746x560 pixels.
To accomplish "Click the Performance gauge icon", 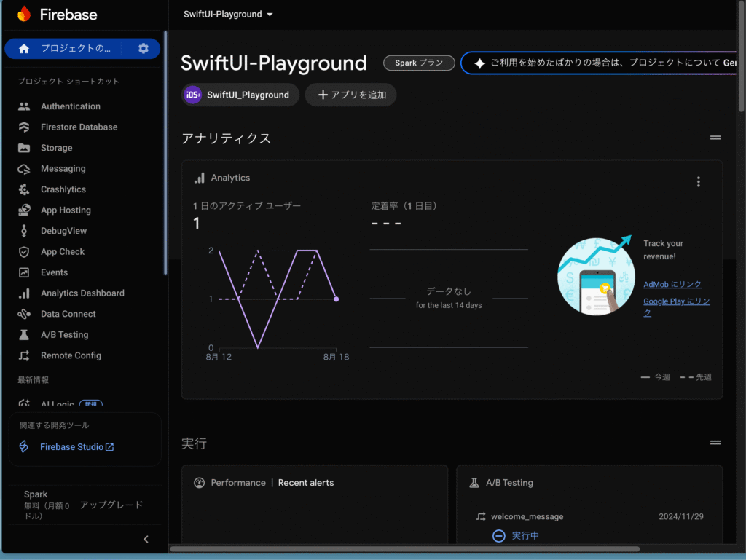I will click(x=200, y=483).
